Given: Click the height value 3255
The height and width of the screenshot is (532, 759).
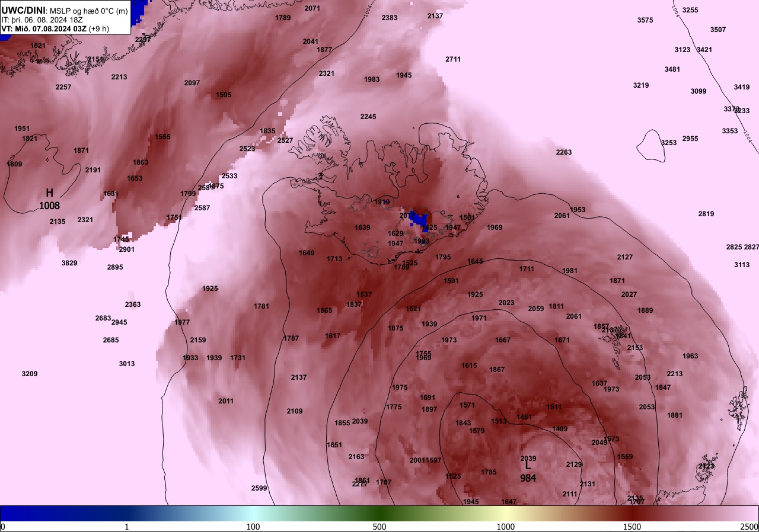Looking at the screenshot, I should point(690,10).
